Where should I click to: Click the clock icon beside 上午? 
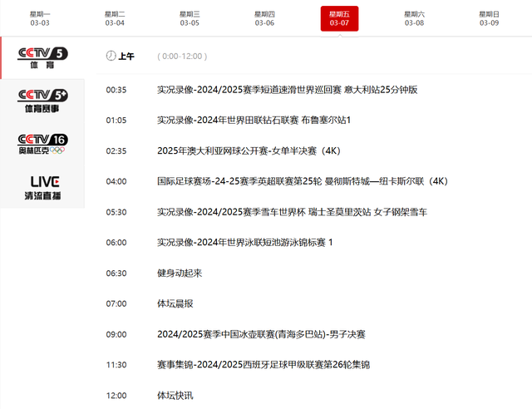click(x=111, y=56)
